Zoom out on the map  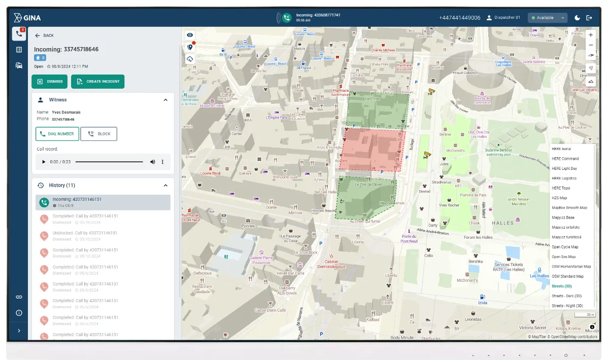pos(591,45)
